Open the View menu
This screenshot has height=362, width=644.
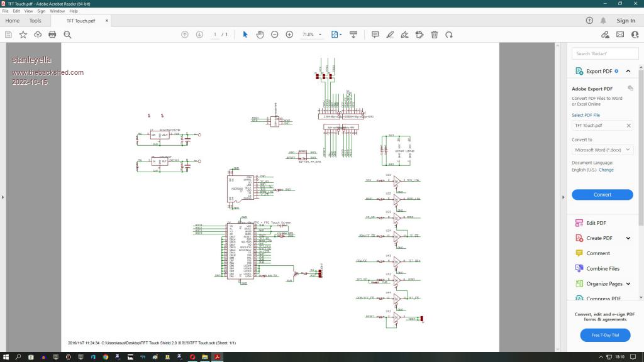click(x=28, y=11)
